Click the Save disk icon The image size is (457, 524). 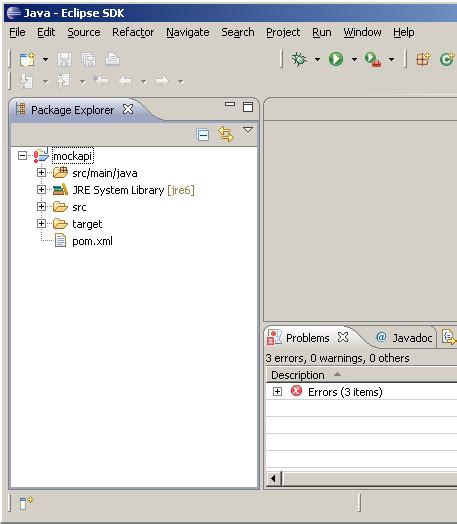[64, 60]
